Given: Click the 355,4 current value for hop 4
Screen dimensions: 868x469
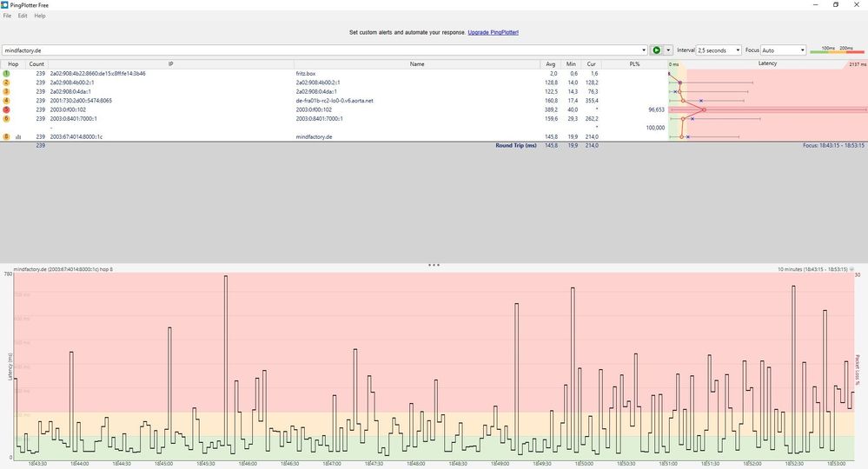Looking at the screenshot, I should [591, 101].
